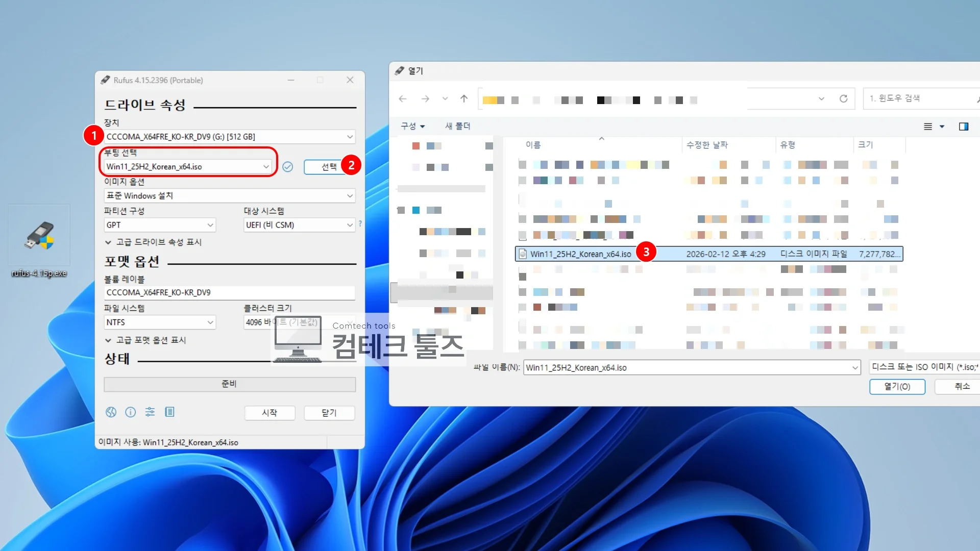Click the volume label input field
The height and width of the screenshot is (551, 980).
(x=230, y=293)
